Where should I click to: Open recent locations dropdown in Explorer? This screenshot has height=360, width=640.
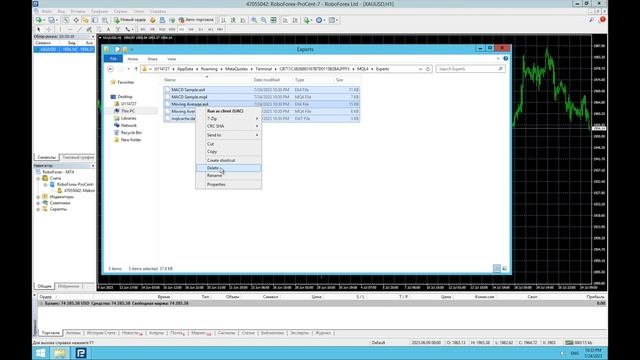tap(129, 69)
